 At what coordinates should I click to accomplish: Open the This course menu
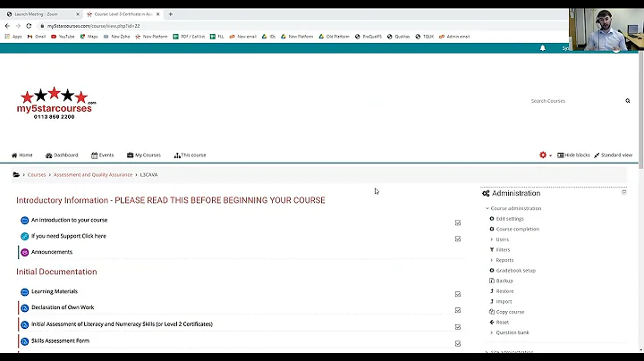(190, 155)
